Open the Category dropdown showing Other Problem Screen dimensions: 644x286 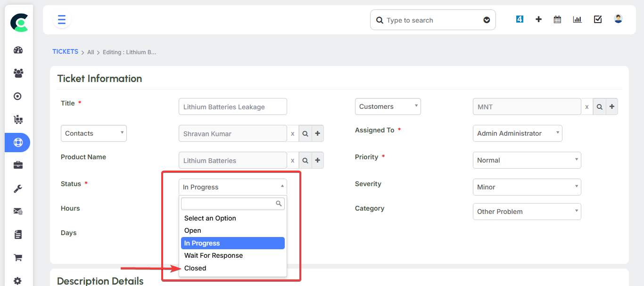[x=526, y=212]
